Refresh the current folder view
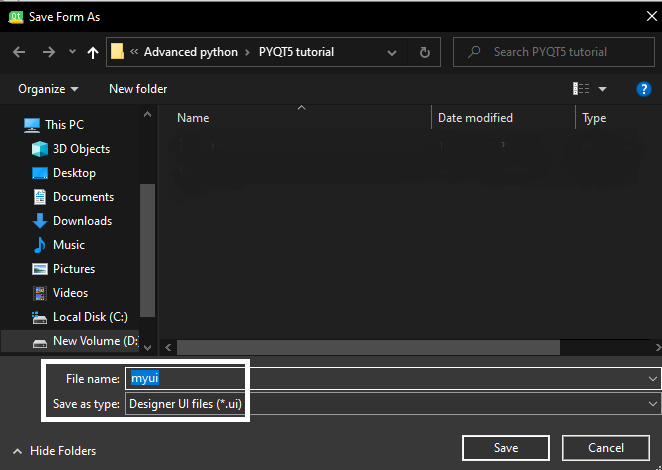The image size is (662, 470). [x=425, y=52]
